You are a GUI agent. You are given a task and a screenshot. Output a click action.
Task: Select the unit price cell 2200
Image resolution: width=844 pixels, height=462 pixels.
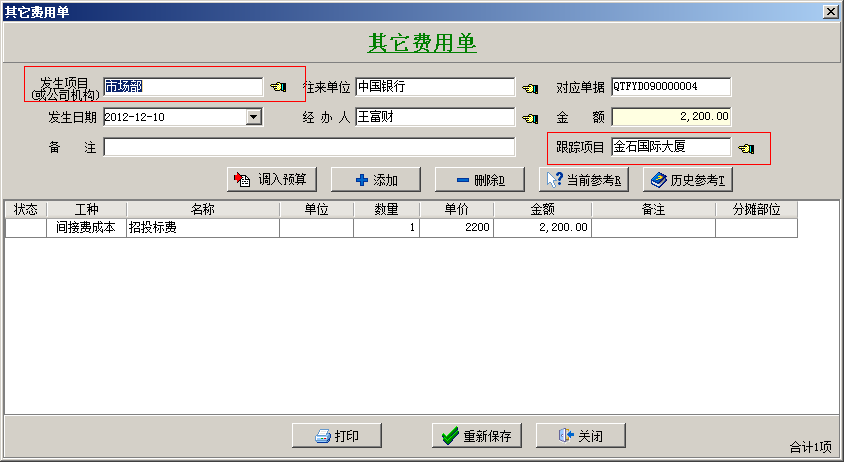(x=456, y=228)
